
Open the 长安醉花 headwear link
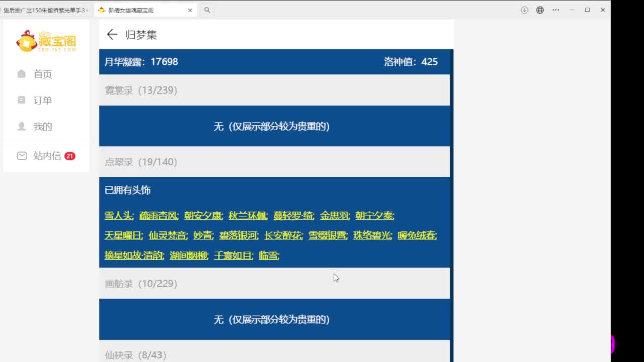point(283,235)
